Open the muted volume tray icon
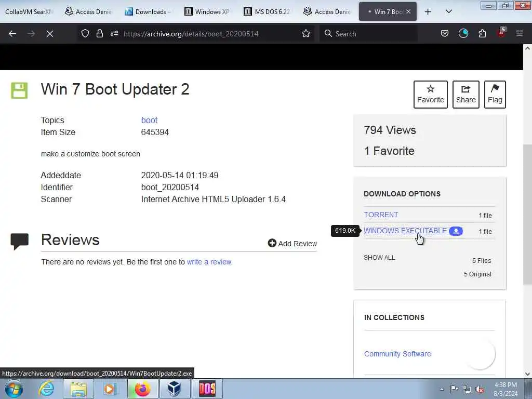Image resolution: width=532 pixels, height=399 pixels. pyautogui.click(x=480, y=389)
